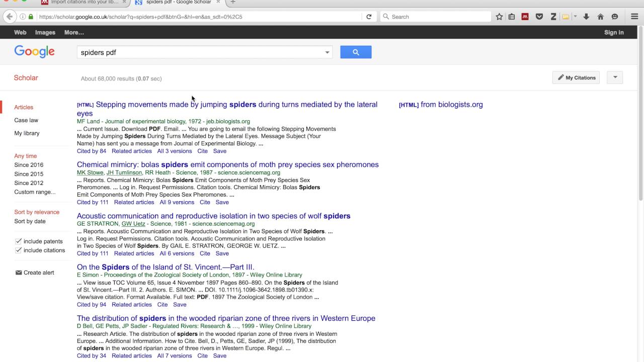Go to the browser home page icon
The image size is (644, 362).
pos(600,17)
